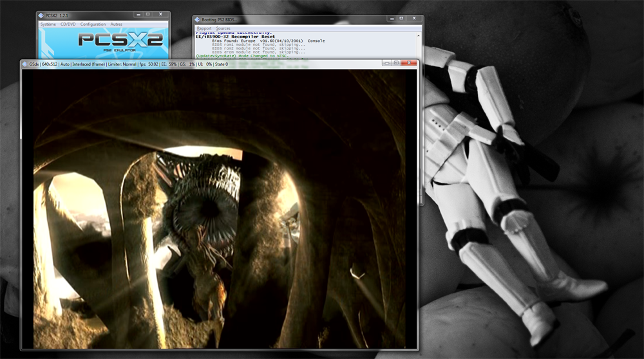Maximize the GSdx game window

coord(396,63)
